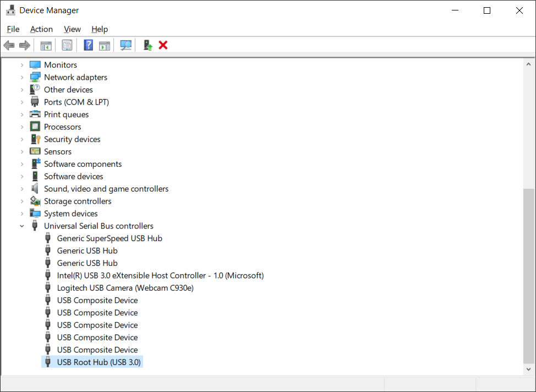Expand the Security devices category

click(22, 139)
